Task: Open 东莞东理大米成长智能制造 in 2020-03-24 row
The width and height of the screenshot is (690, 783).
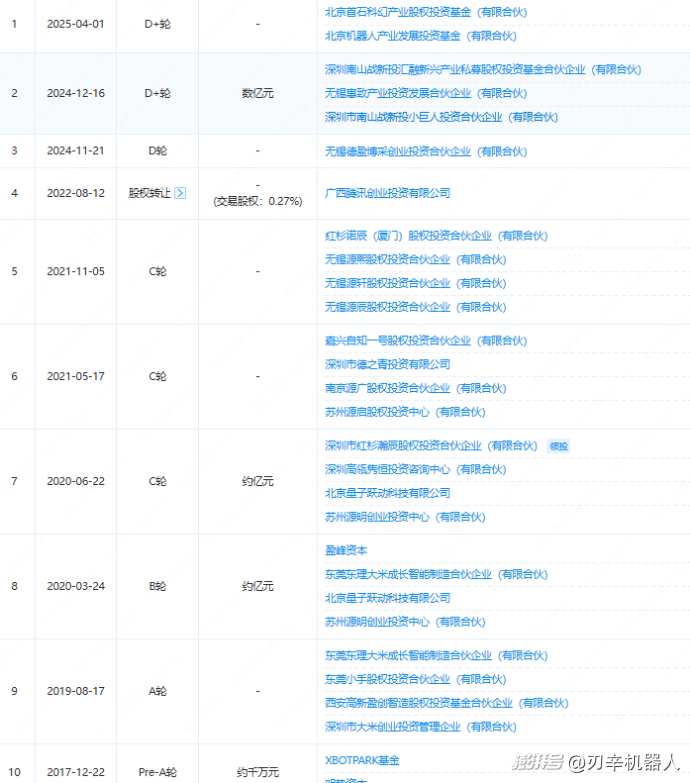Action: [x=436, y=574]
